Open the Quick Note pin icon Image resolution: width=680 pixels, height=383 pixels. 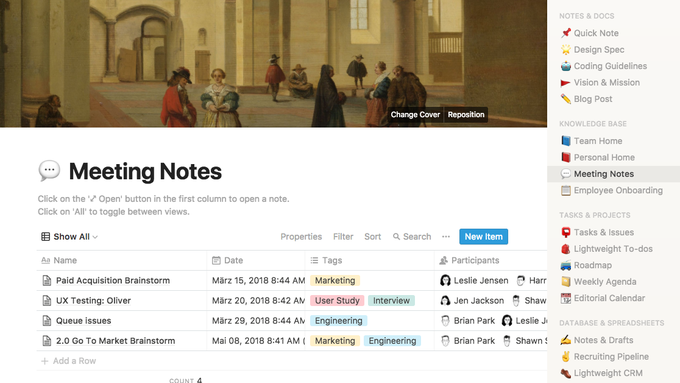[x=566, y=33]
